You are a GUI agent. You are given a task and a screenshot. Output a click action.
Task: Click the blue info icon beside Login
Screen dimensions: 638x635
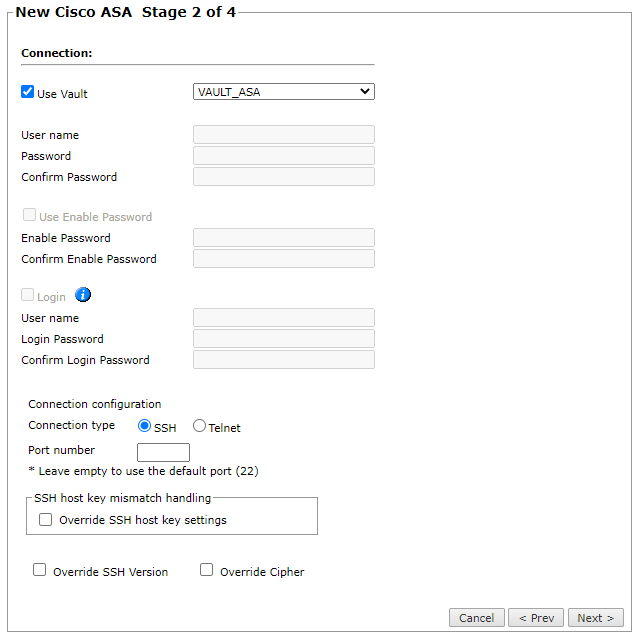point(83,295)
